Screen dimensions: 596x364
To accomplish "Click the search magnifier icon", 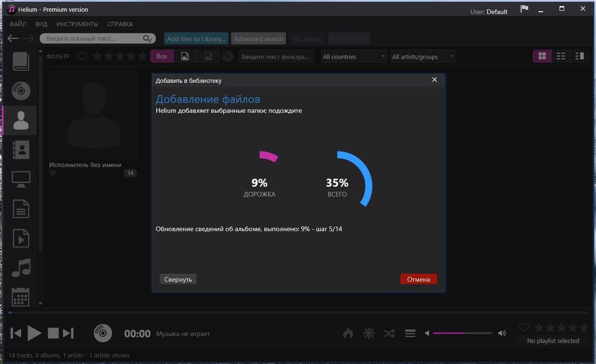I will (148, 38).
